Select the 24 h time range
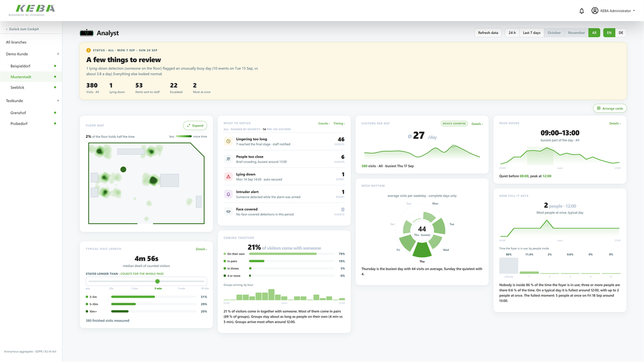644x362 pixels. coord(512,33)
